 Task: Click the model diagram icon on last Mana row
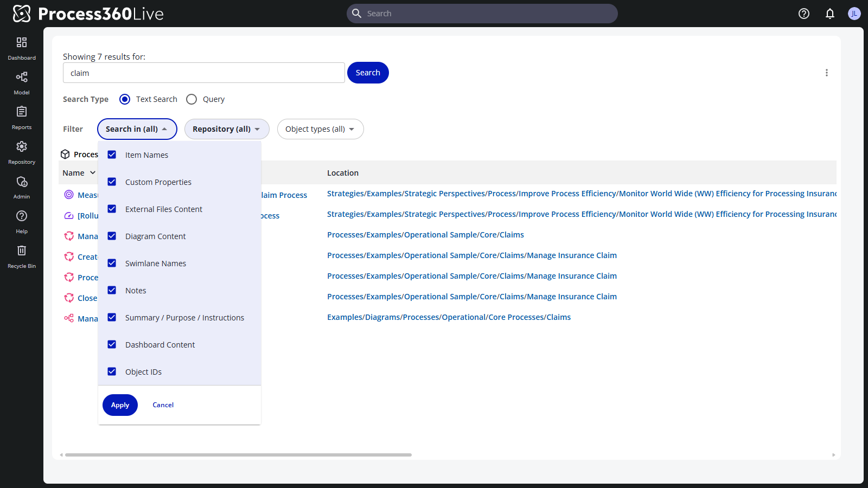point(69,318)
